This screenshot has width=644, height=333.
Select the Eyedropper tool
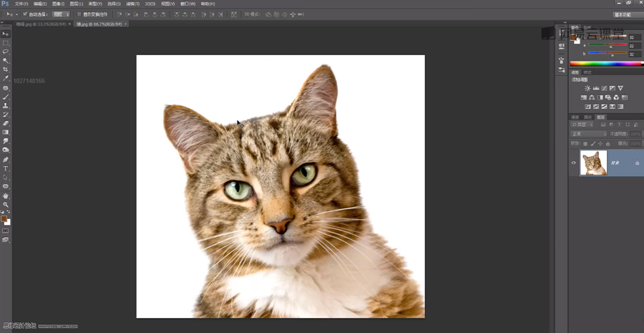[6, 78]
